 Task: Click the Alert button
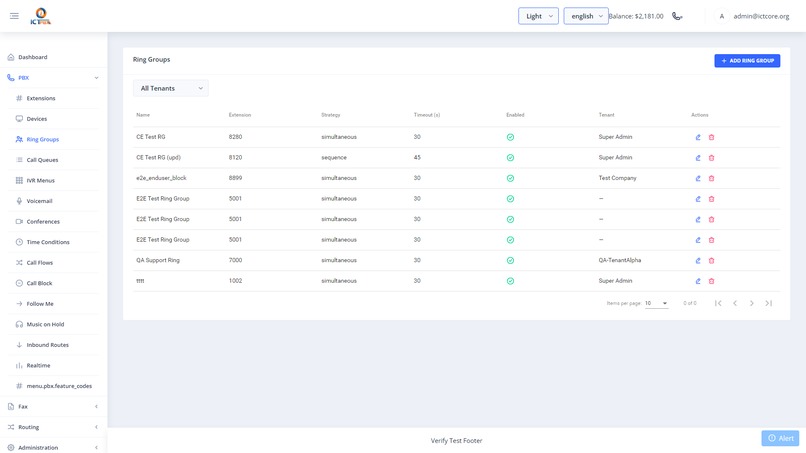(x=780, y=438)
